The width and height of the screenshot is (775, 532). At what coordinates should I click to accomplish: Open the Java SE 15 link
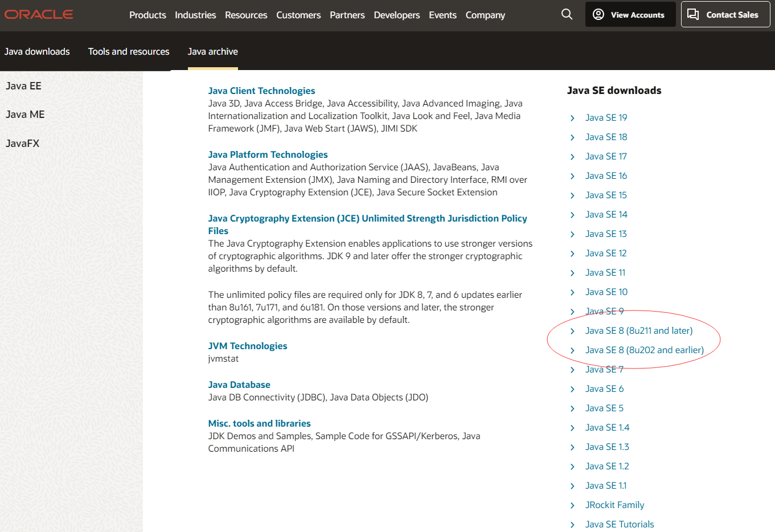pos(606,195)
